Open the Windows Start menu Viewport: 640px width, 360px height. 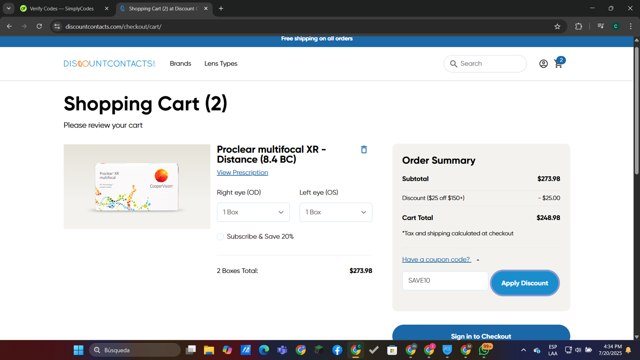pos(78,350)
